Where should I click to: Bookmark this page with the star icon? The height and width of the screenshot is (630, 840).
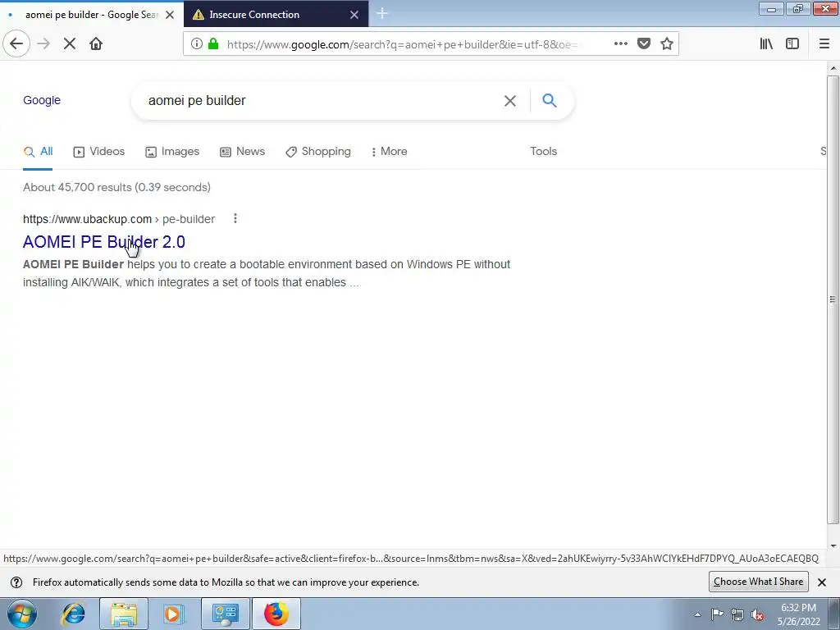[667, 44]
